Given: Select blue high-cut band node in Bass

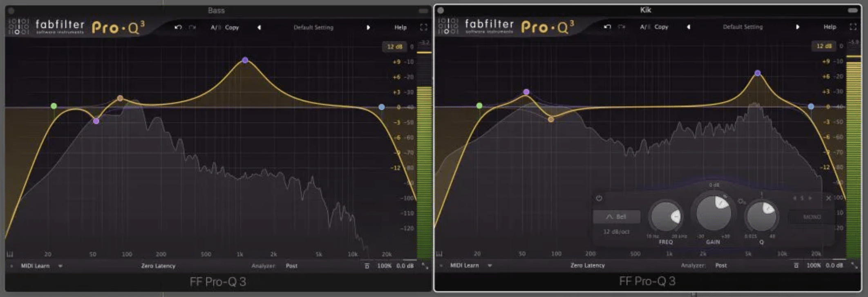Looking at the screenshot, I should coord(381,107).
